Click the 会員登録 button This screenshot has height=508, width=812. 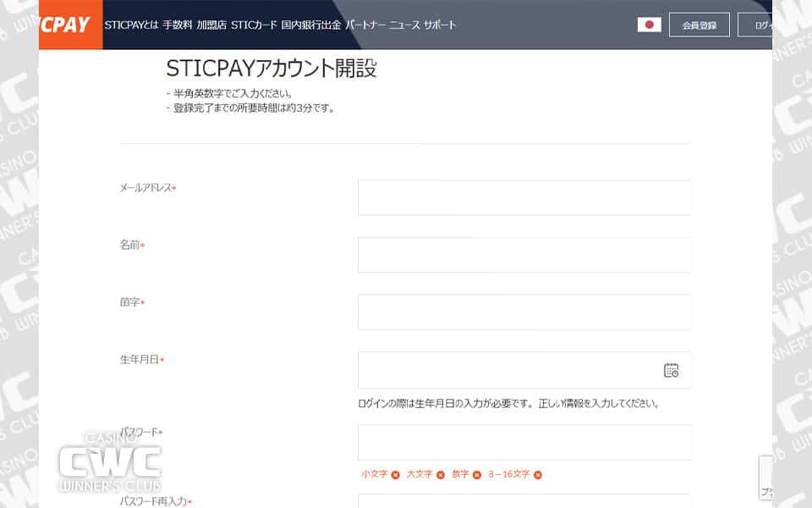pyautogui.click(x=700, y=25)
